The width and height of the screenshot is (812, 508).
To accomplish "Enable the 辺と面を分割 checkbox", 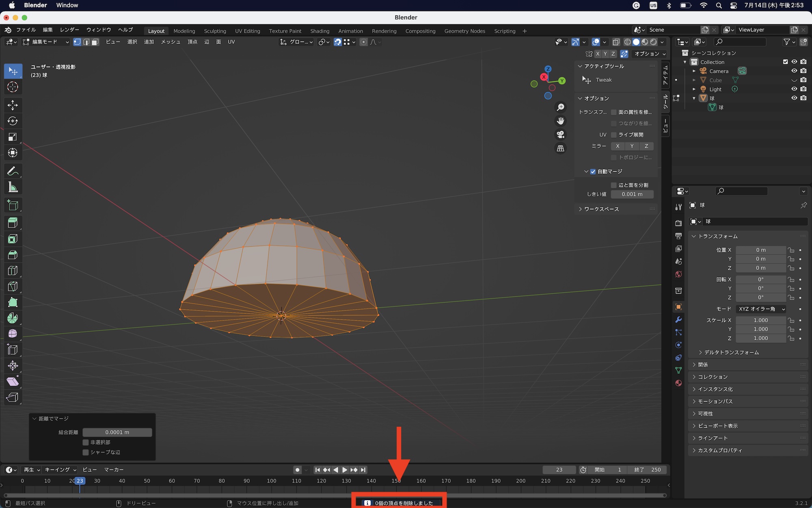I will coord(614,185).
